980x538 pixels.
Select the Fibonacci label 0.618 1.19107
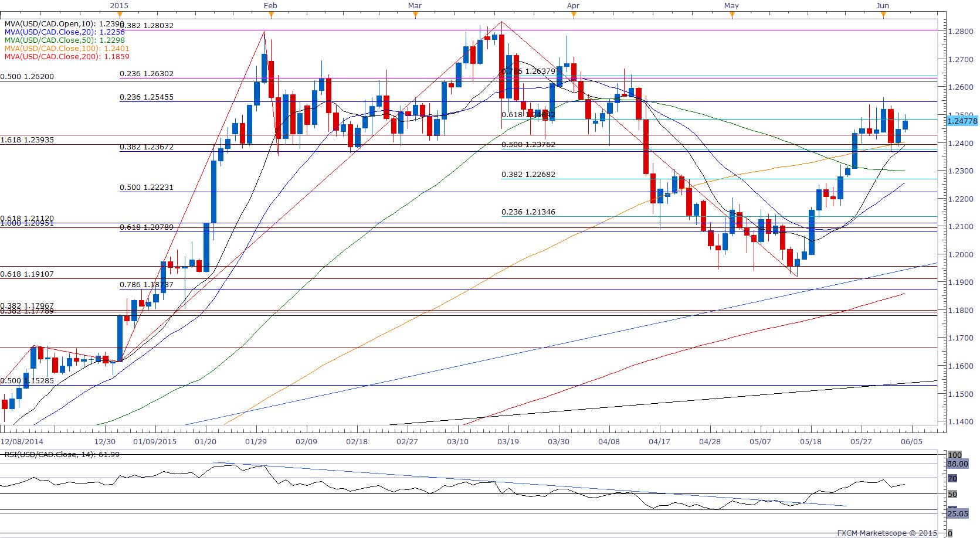(27, 274)
